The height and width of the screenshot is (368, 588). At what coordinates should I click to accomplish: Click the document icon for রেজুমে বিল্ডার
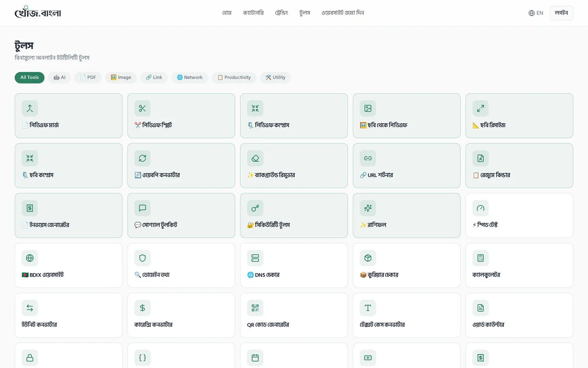pyautogui.click(x=481, y=158)
